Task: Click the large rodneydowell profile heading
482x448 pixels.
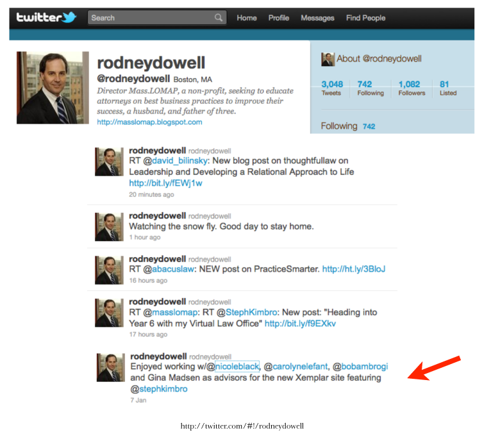Action: click(151, 63)
